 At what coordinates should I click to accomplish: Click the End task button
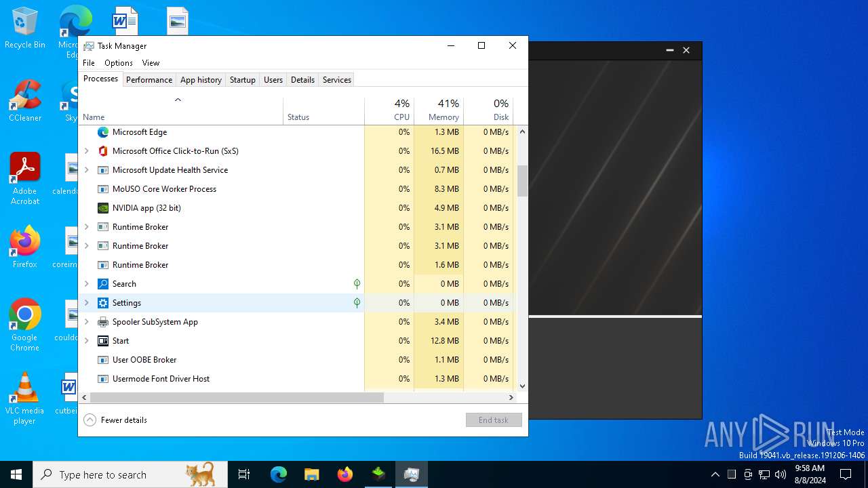(494, 420)
